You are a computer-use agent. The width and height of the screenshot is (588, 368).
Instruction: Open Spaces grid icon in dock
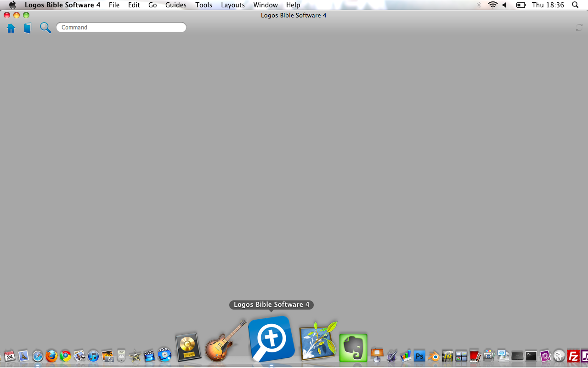point(461,356)
